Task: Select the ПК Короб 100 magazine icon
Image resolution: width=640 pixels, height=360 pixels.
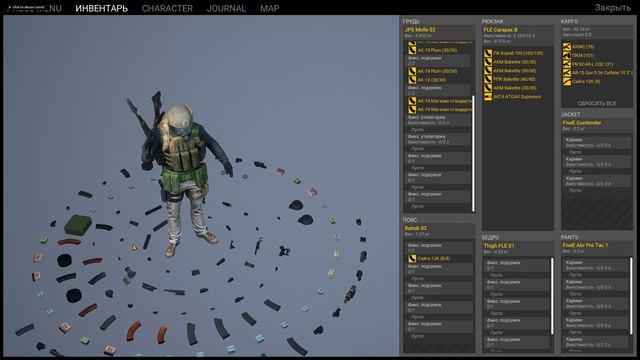Action: pyautogui.click(x=488, y=53)
